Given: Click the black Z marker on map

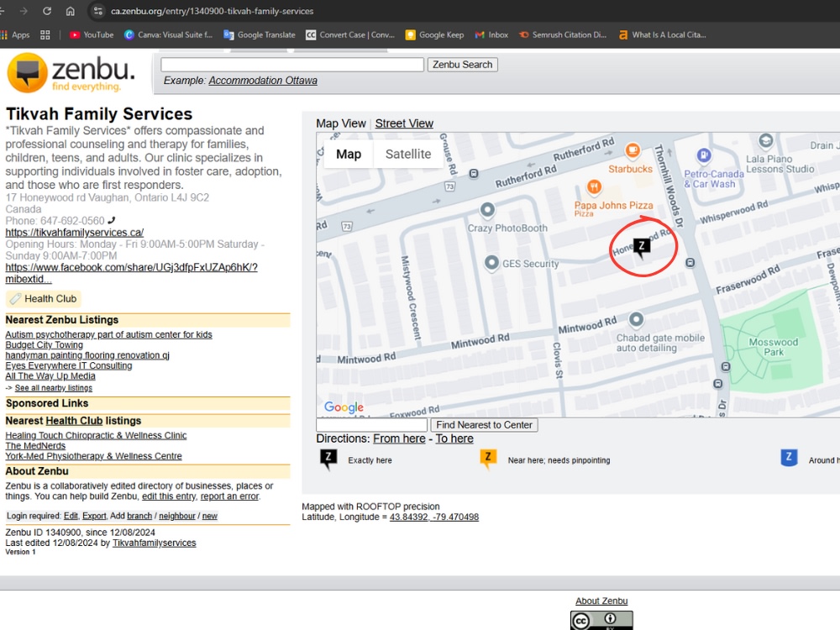Looking at the screenshot, I should [x=641, y=248].
